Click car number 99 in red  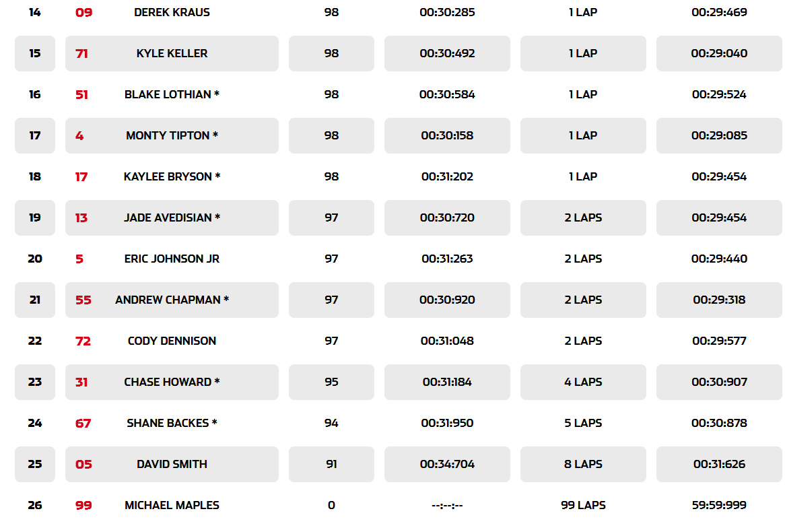click(83, 506)
